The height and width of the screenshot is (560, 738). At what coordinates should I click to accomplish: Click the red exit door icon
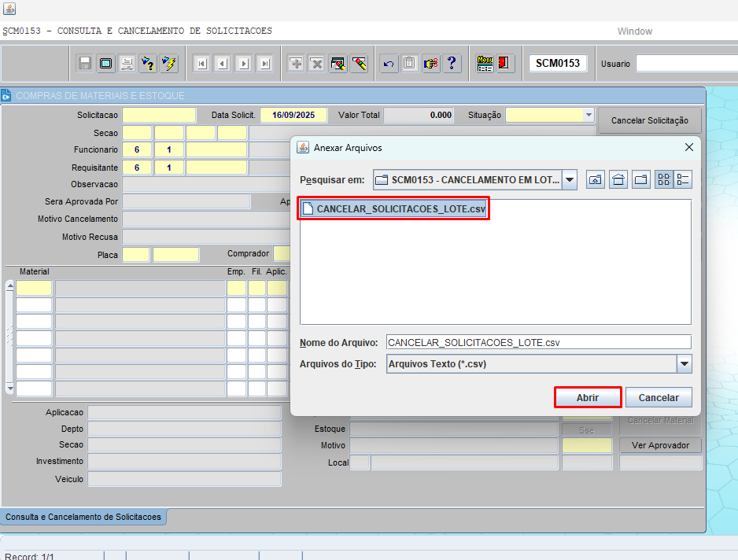click(x=504, y=64)
